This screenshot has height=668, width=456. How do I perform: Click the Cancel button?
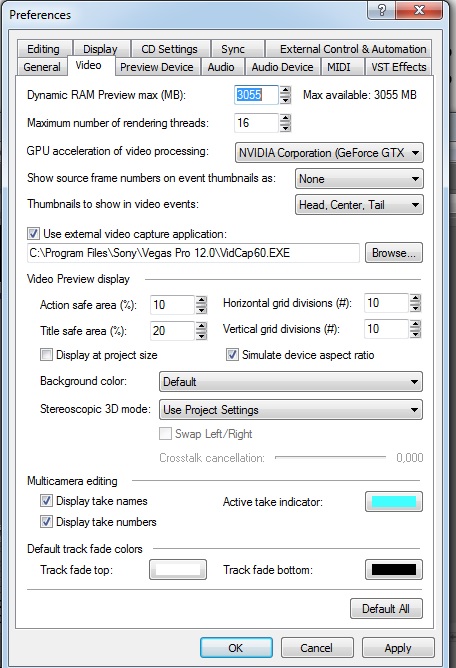click(x=317, y=648)
